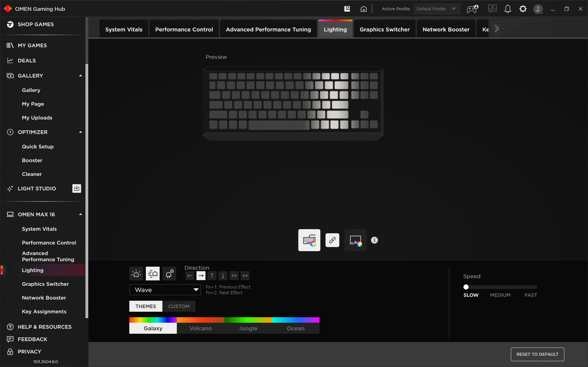Switch to Lighting tab

[x=335, y=29]
